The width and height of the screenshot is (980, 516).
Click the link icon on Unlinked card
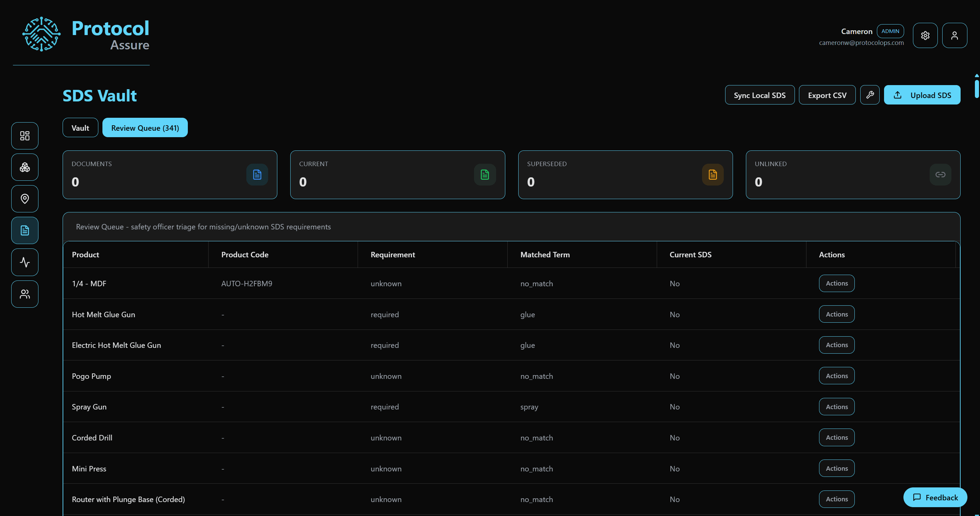[940, 174]
